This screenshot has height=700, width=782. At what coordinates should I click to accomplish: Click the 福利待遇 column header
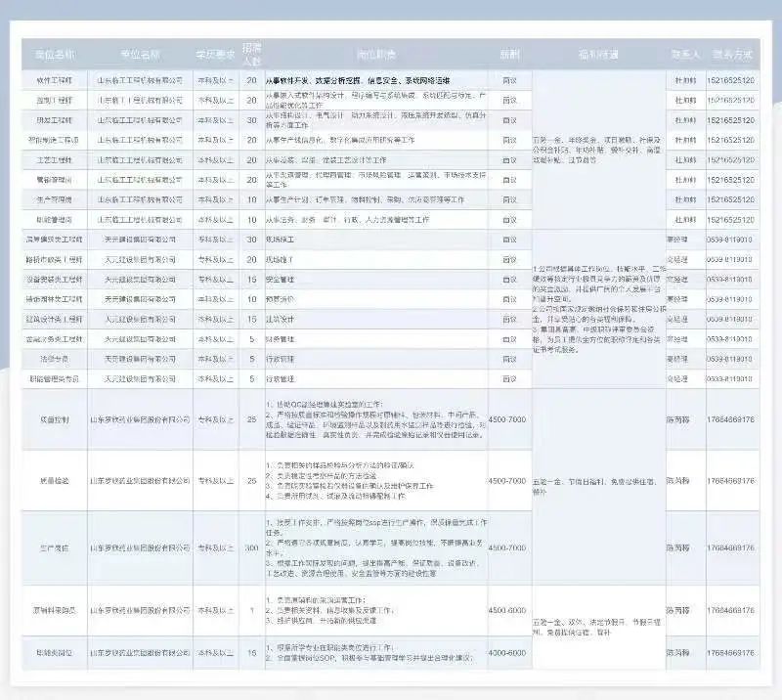click(598, 55)
